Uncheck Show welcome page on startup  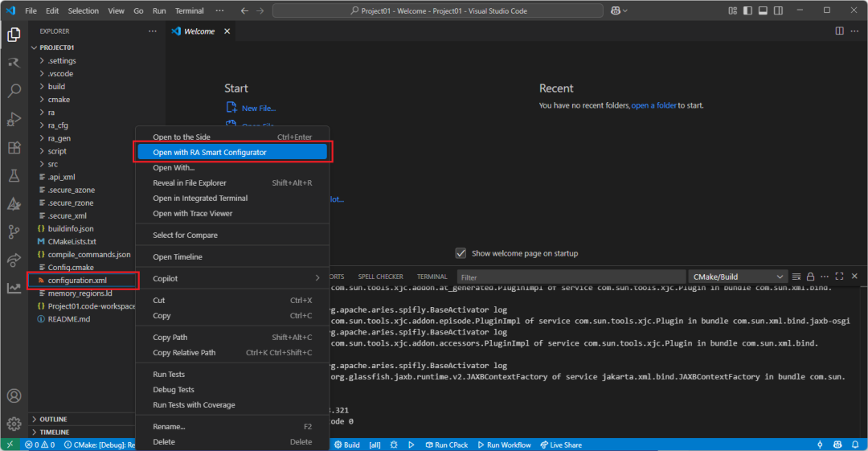[461, 253]
